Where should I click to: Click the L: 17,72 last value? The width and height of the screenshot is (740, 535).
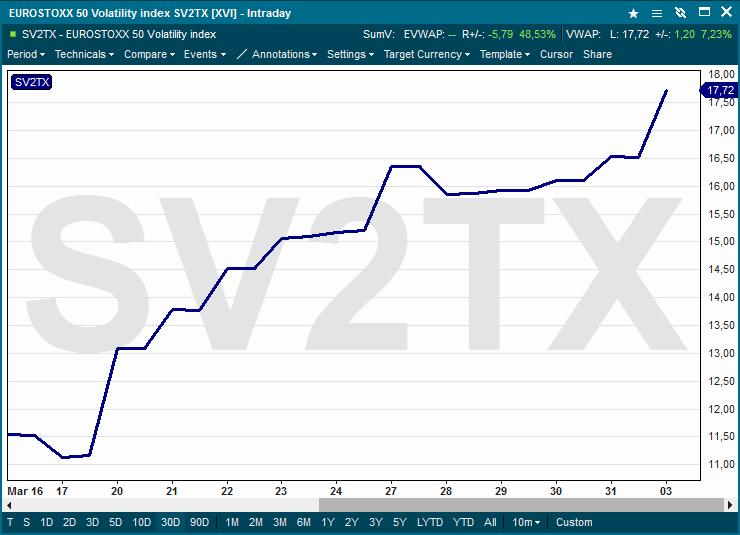tap(629, 34)
